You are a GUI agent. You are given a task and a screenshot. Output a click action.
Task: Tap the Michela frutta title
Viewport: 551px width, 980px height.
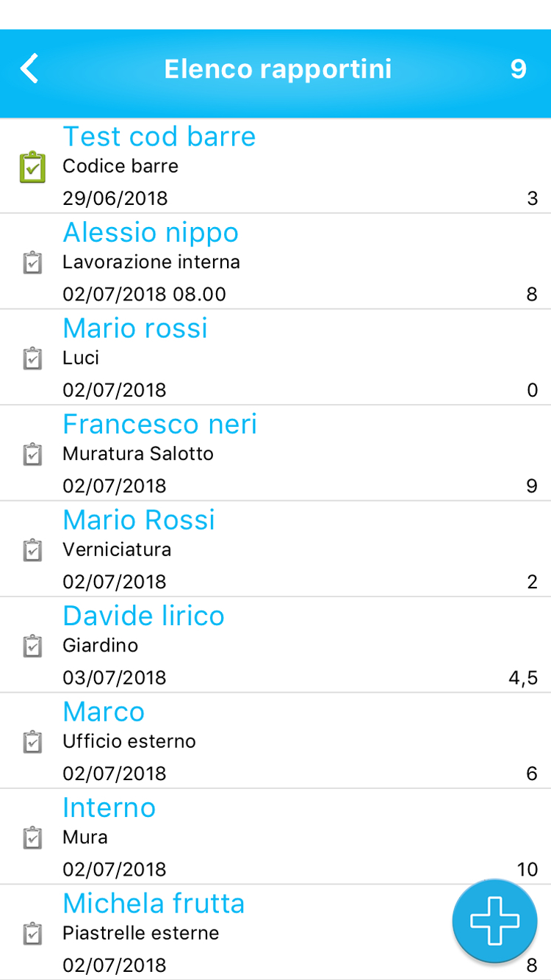coord(154,904)
